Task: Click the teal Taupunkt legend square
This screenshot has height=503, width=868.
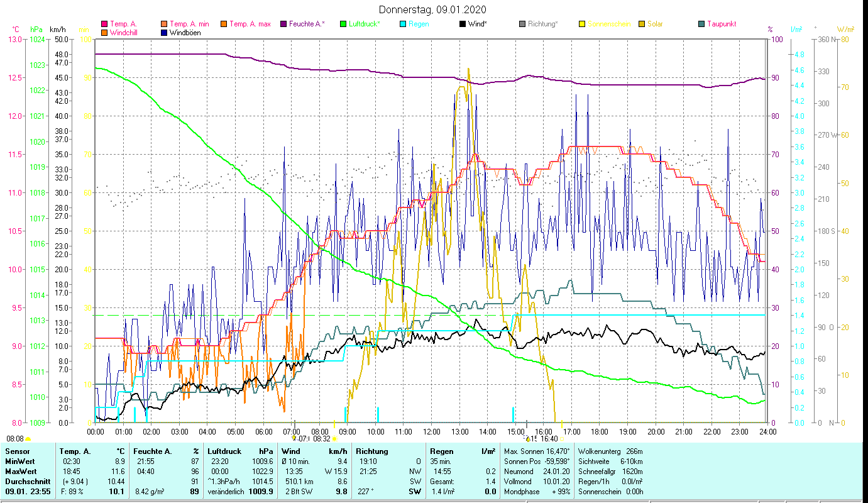Action: tap(701, 25)
